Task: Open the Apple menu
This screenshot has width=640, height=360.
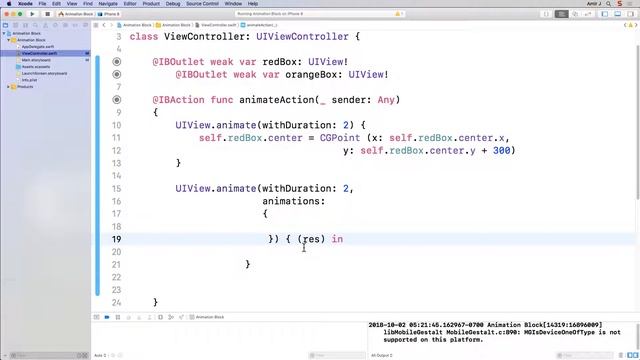Action: 9,4
